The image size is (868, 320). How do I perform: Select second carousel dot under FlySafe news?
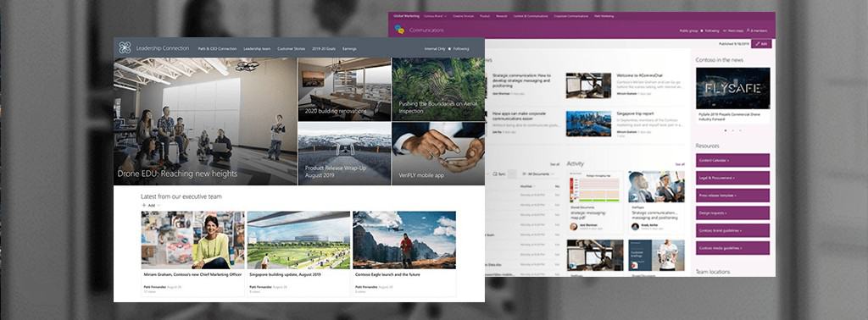coord(733,130)
